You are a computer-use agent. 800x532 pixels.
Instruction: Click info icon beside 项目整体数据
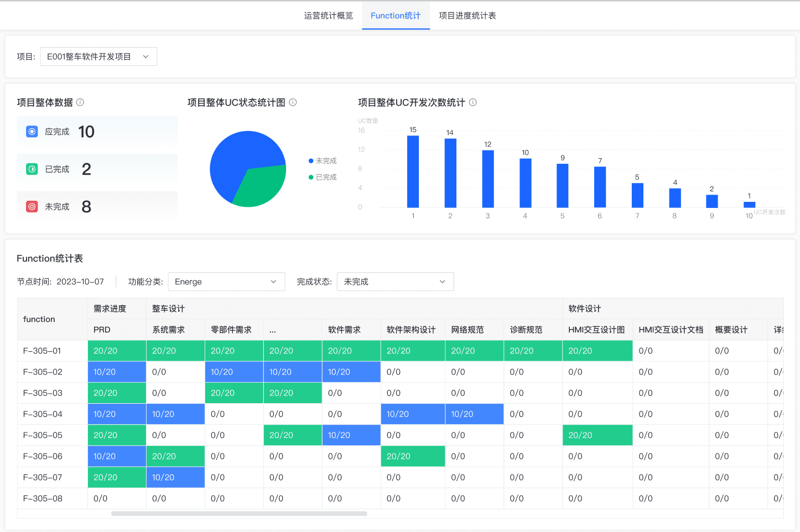coord(80,102)
